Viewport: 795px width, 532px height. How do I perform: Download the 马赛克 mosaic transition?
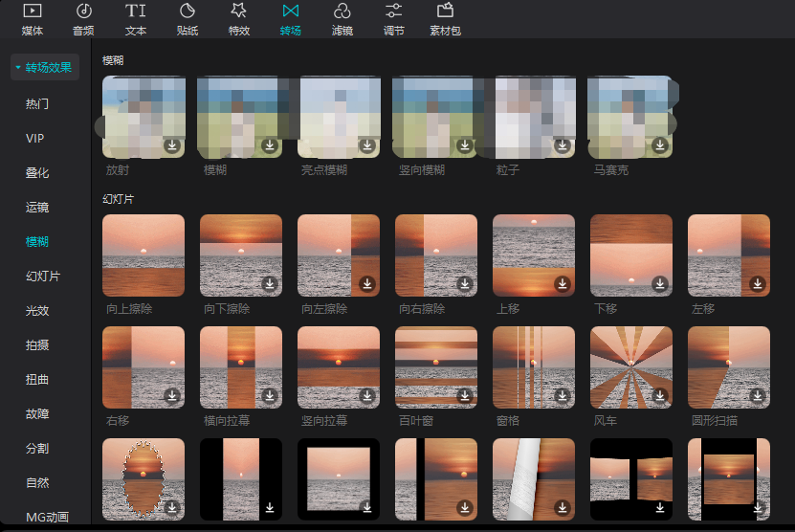pyautogui.click(x=658, y=145)
